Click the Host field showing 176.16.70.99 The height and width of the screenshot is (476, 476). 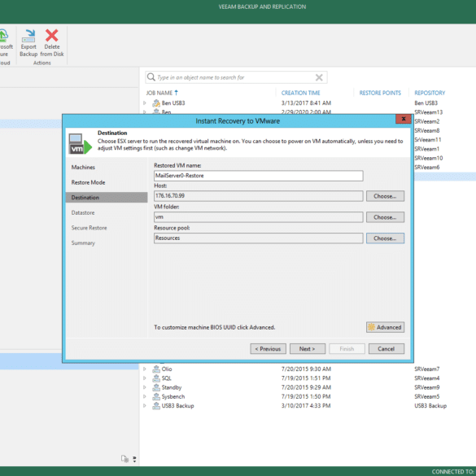[258, 196]
